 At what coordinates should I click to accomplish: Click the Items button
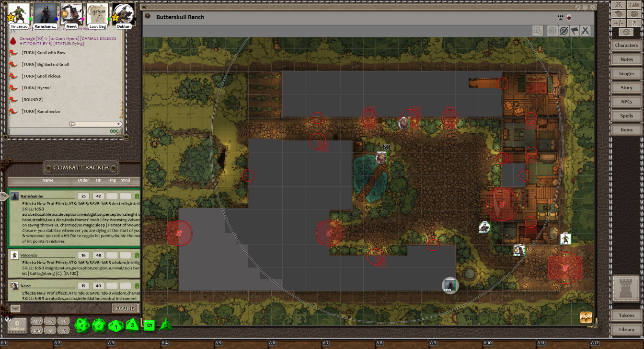tap(627, 130)
